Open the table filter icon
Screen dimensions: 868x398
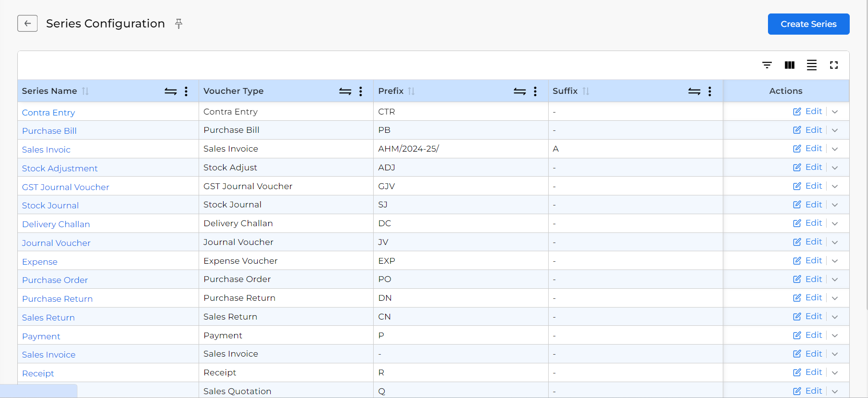pos(767,65)
